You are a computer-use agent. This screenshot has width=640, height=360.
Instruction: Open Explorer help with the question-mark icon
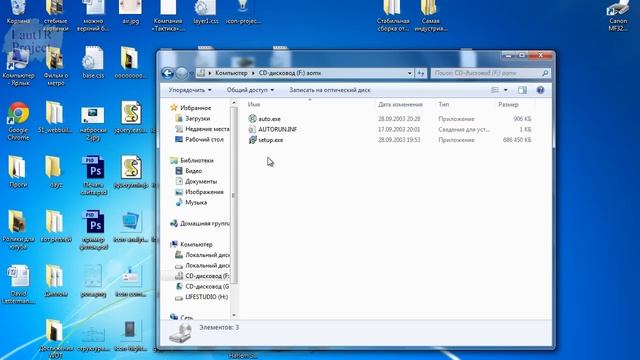540,90
